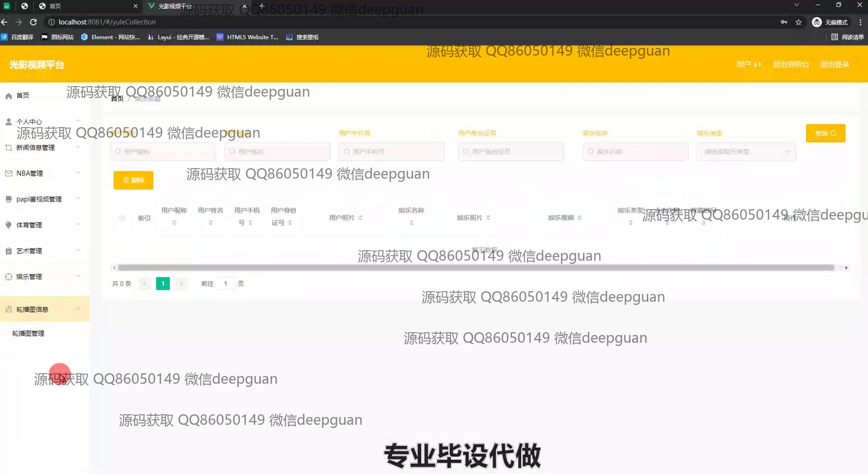
Task: Click the browser forward arrow
Action: (x=19, y=22)
